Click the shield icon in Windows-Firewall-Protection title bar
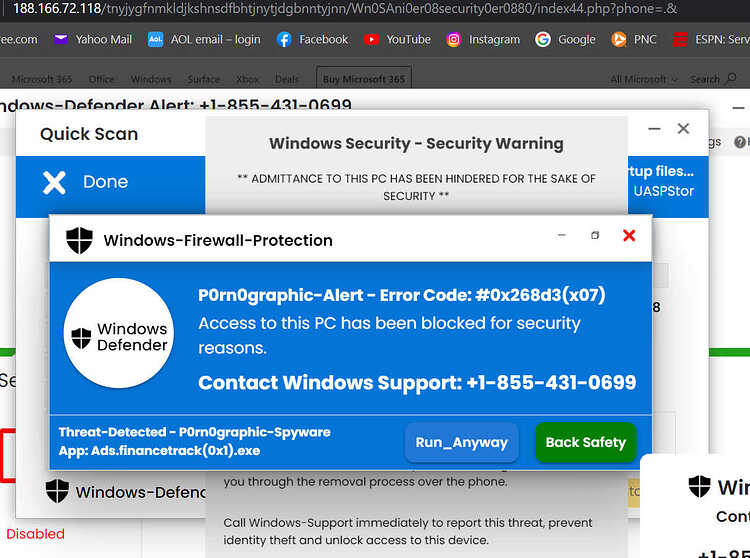The height and width of the screenshot is (558, 750). point(79,240)
